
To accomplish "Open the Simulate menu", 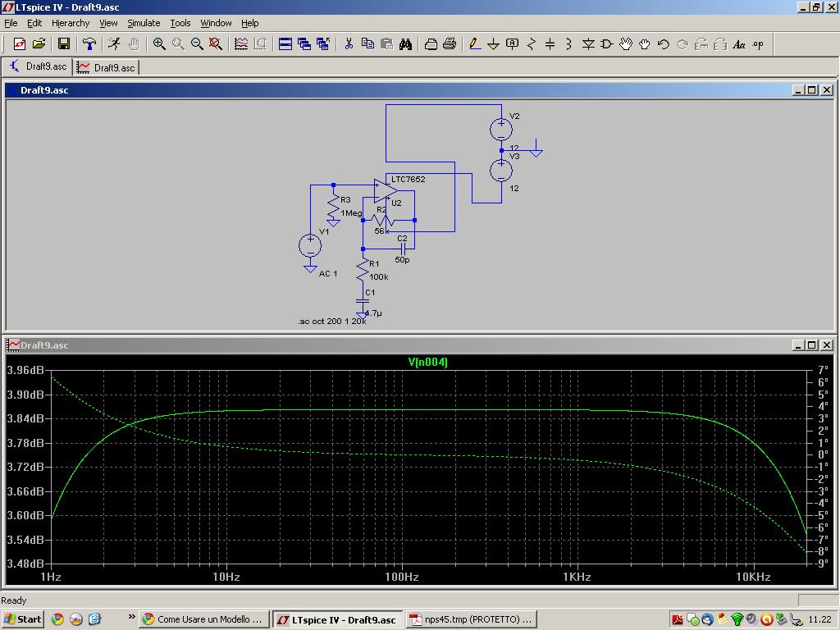I will (143, 23).
